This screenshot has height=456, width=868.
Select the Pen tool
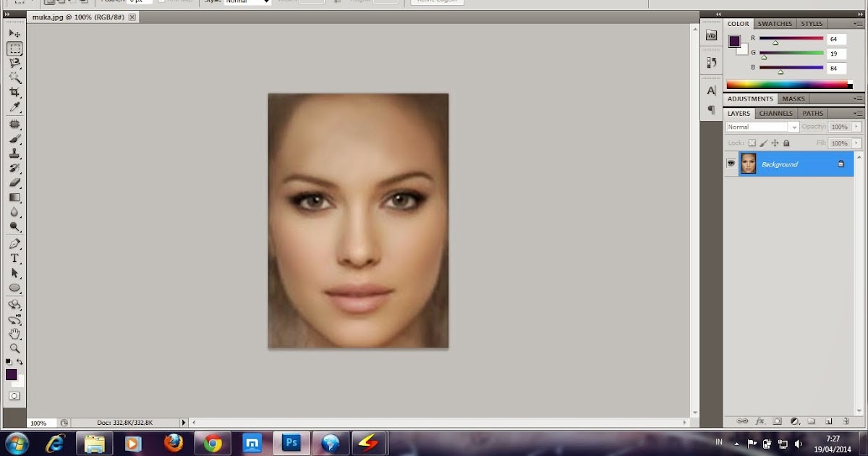14,244
